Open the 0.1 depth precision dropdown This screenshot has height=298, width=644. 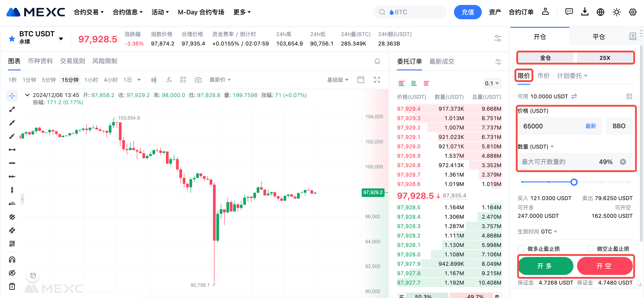coord(491,83)
